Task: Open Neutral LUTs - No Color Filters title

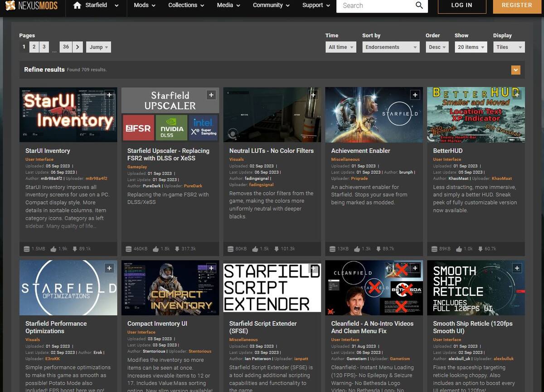Action: 271,150
